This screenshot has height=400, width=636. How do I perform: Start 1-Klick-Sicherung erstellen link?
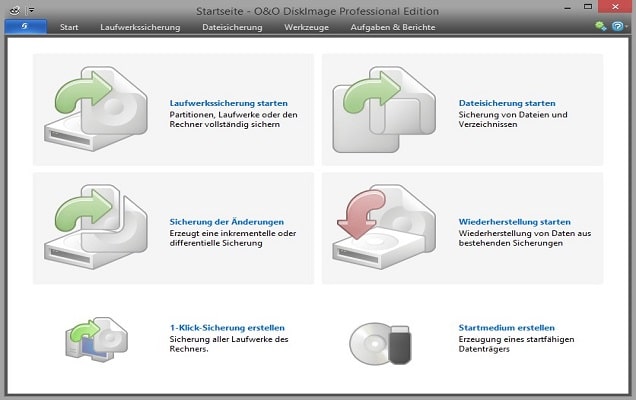point(227,327)
